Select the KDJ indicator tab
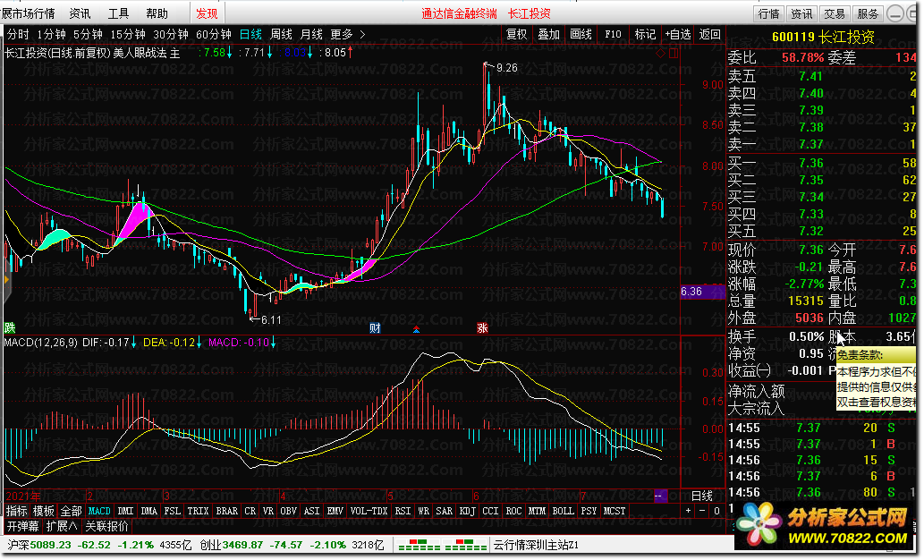Viewport: 924px width, 560px height. pos(467,511)
